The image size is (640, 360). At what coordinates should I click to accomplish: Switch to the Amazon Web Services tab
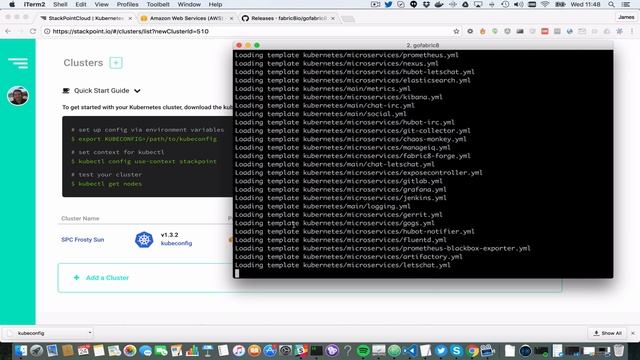186,18
